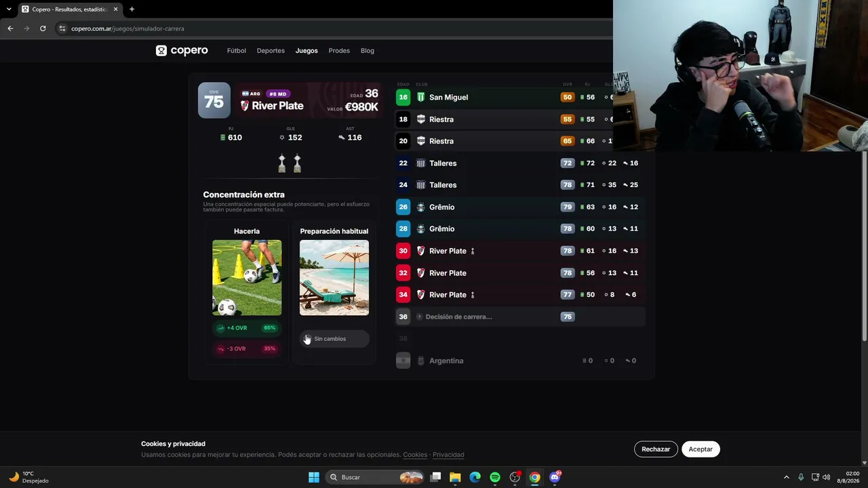Open the Cookies policy link
The width and height of the screenshot is (868, 488).
click(x=415, y=455)
